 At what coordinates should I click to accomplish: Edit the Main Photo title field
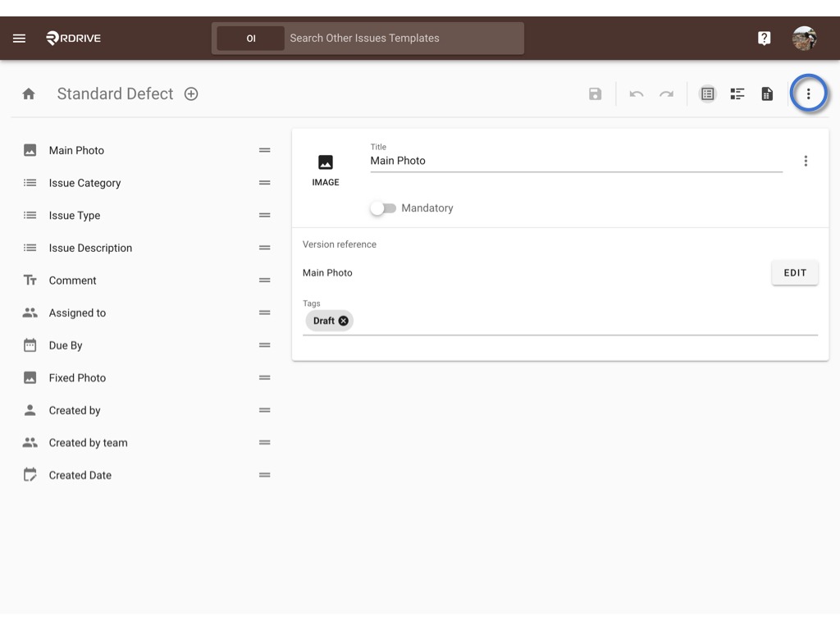(576, 161)
